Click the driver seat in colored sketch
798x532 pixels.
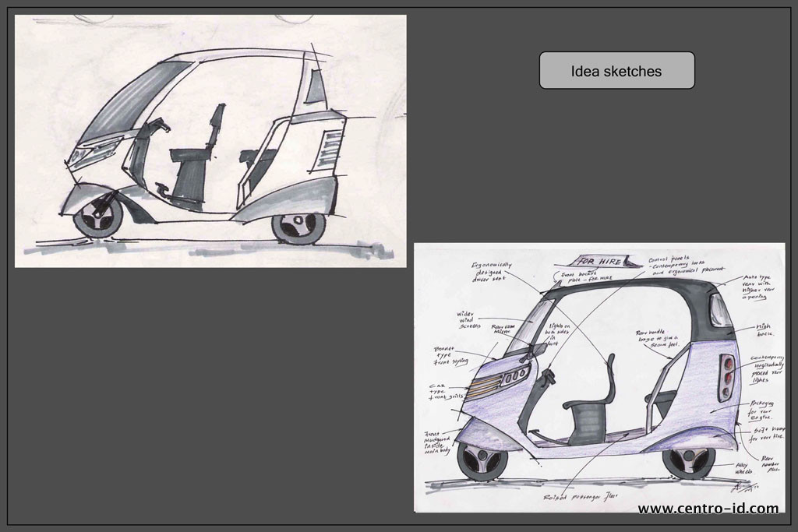click(592, 409)
